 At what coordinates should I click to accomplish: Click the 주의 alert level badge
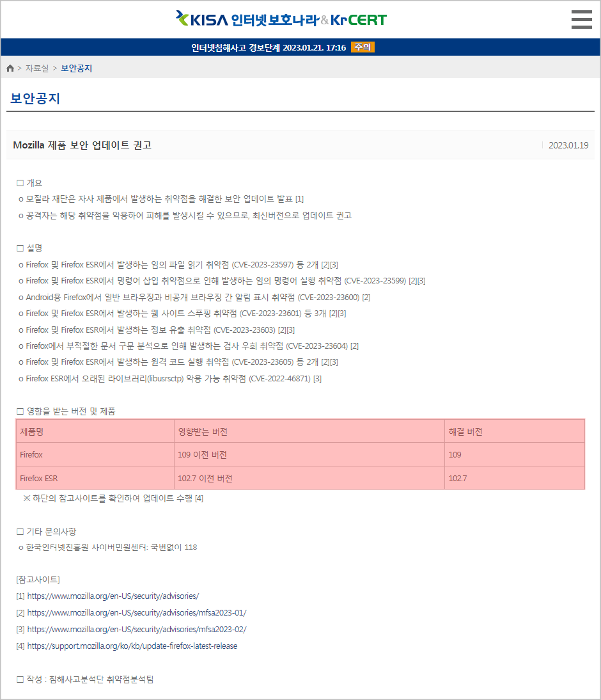tap(363, 47)
